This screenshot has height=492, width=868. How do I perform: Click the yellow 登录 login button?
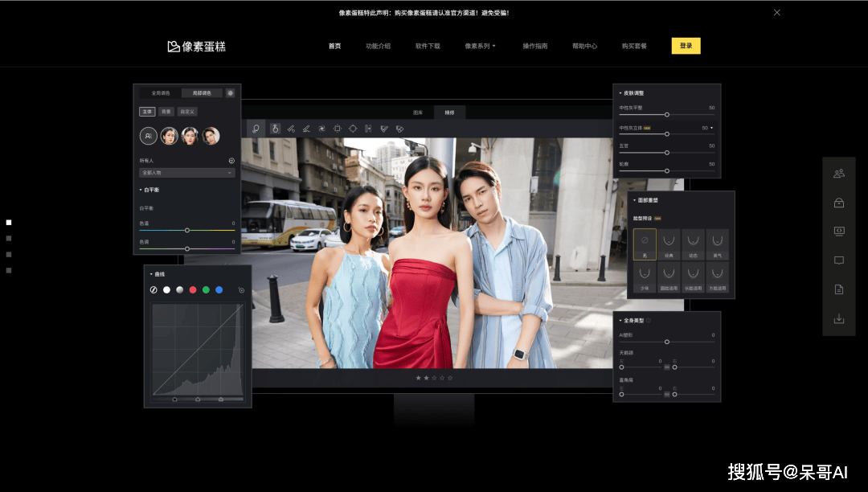[x=686, y=46]
